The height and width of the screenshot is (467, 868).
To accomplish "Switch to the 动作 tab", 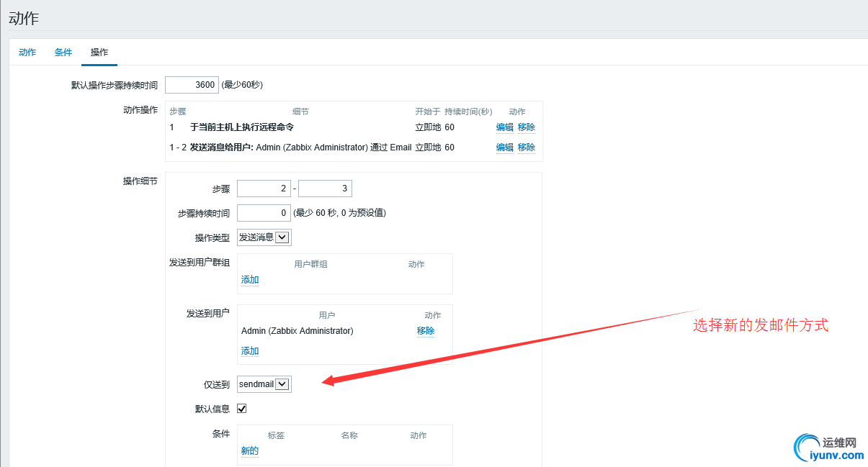I will coord(27,53).
